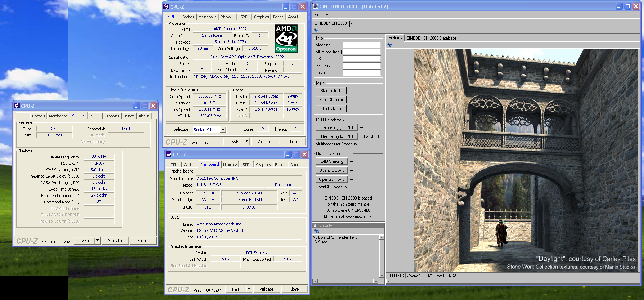Click the CPU-Z CPU window title icon
The image size is (644, 300).
click(166, 6)
